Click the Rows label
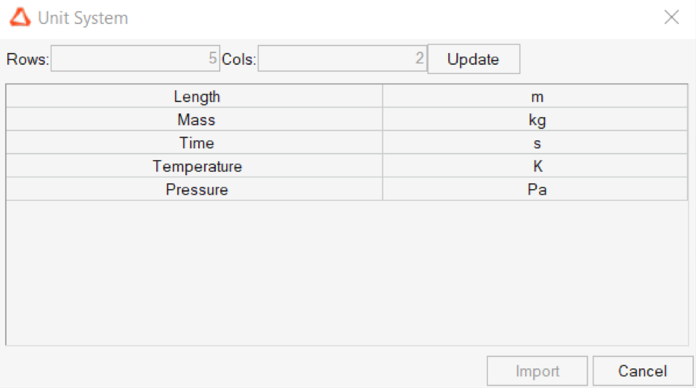Viewport: 696px width, 388px height. tap(28, 59)
